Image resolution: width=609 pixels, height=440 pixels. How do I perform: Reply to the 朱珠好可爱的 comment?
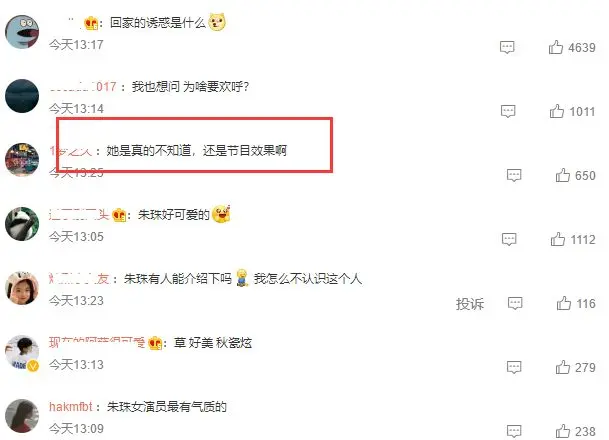point(509,239)
